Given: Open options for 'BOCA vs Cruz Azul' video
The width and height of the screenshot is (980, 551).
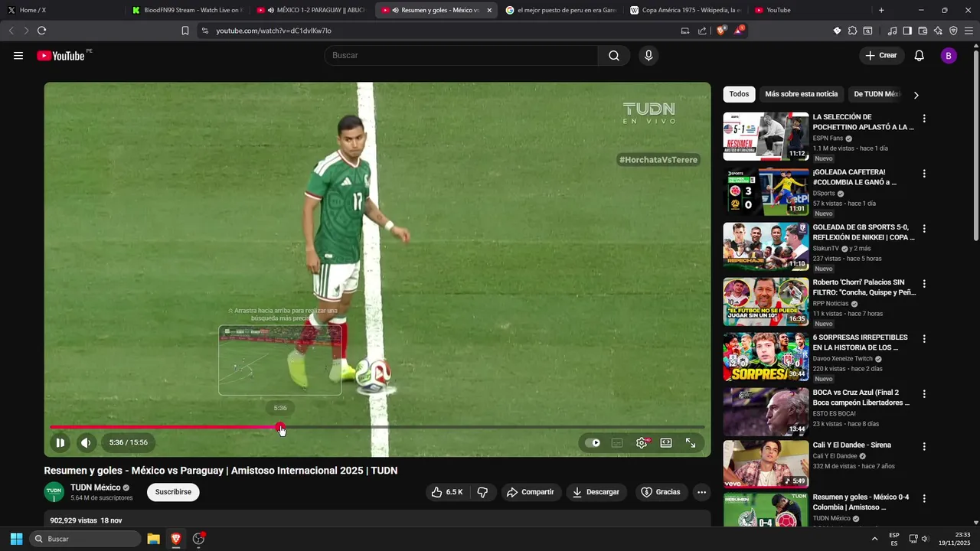Looking at the screenshot, I should [x=924, y=394].
